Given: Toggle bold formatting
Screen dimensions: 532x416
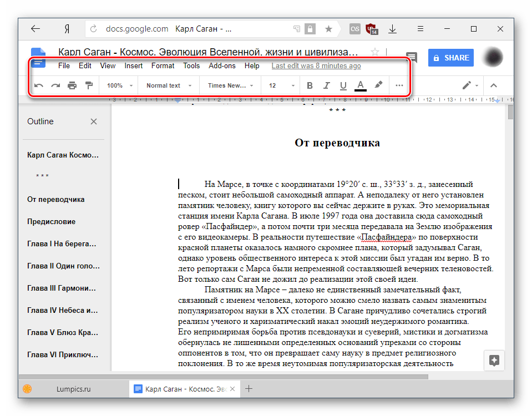Looking at the screenshot, I should coord(310,85).
